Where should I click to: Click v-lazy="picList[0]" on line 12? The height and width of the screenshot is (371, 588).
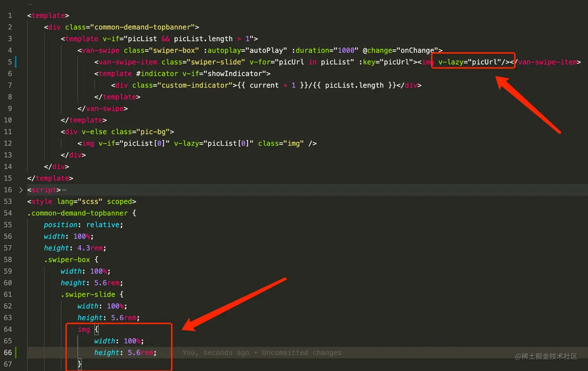(214, 144)
